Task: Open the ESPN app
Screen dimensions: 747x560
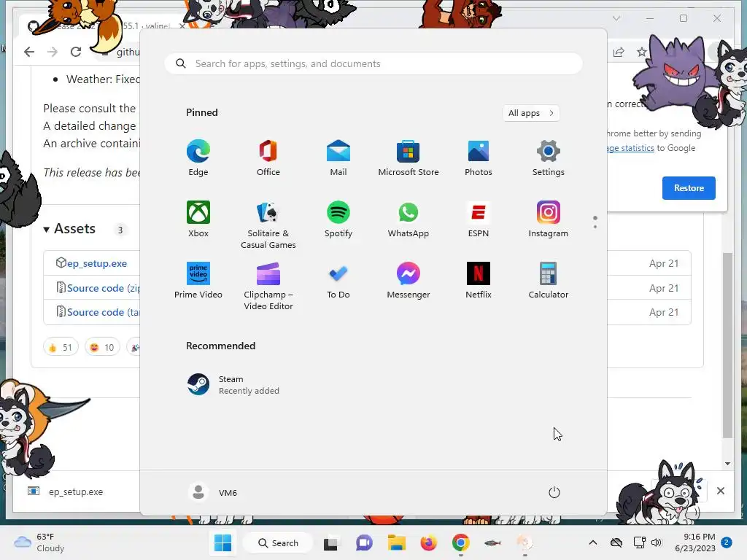Action: (x=479, y=219)
